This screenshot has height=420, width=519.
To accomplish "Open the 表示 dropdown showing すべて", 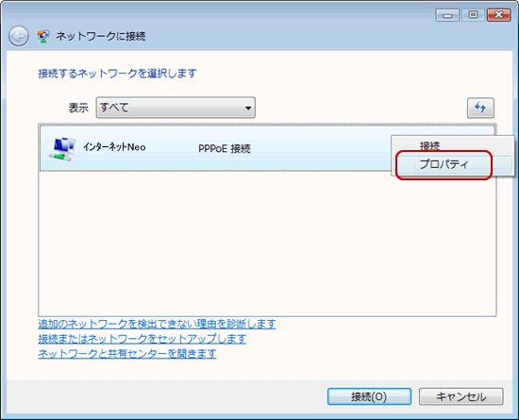I will pyautogui.click(x=176, y=108).
